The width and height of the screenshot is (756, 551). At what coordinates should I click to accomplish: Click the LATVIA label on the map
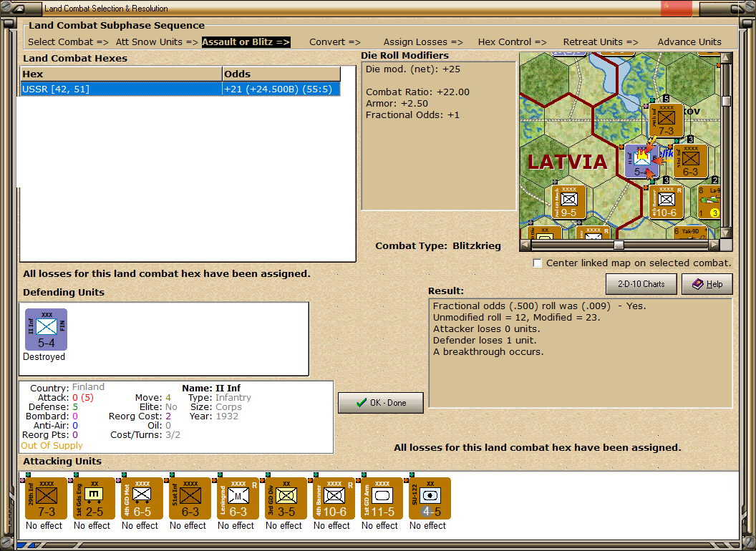coord(566,162)
